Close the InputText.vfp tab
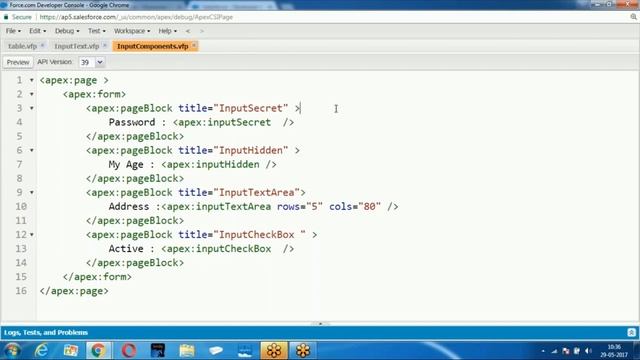This screenshot has width=640, height=360. [105, 45]
